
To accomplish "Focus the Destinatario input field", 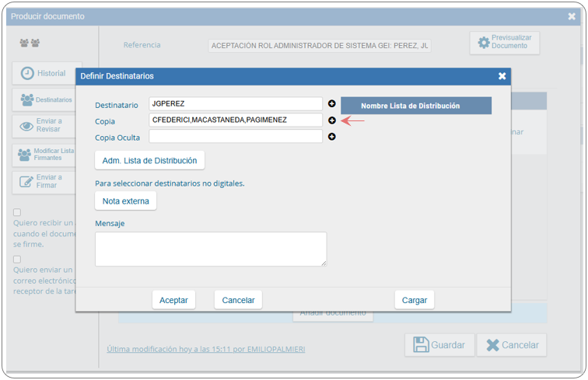I will pos(236,104).
